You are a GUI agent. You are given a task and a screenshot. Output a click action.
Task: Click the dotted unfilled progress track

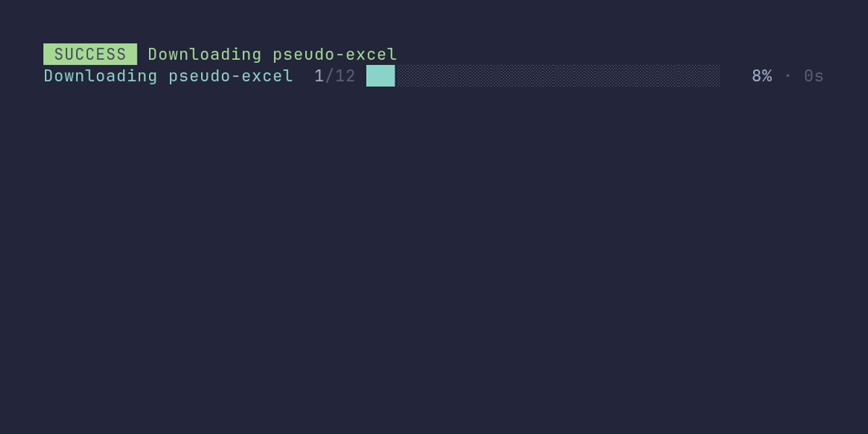(x=558, y=76)
